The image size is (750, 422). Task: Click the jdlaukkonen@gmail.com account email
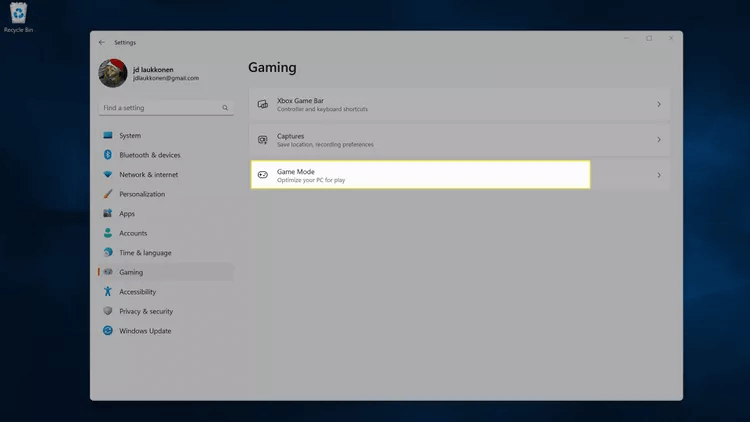(x=166, y=78)
